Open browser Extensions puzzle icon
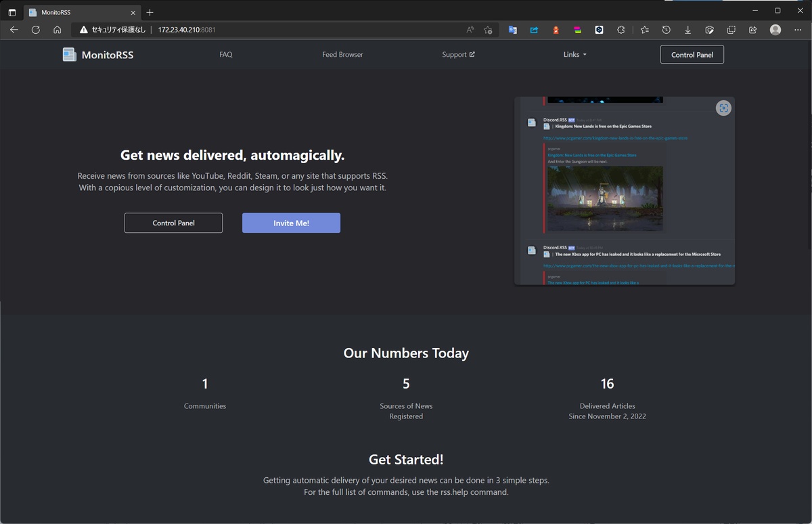 (x=621, y=30)
